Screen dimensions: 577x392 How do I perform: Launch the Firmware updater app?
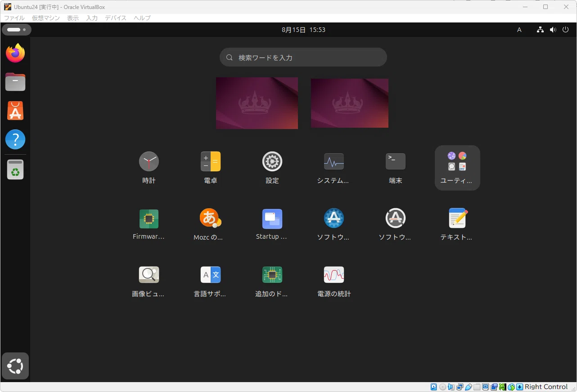(149, 224)
